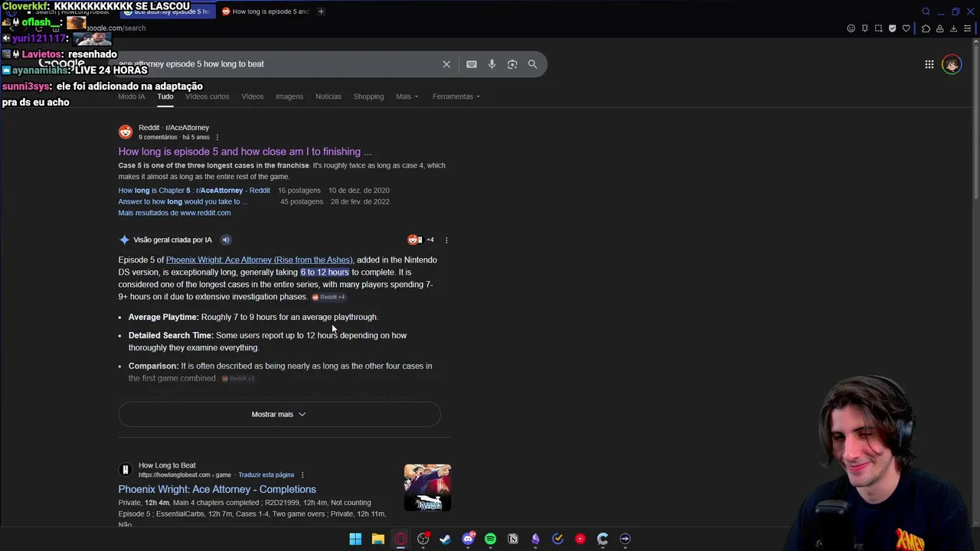Switch to 'How long is episode 5' browser tab
Viewport: 980px width, 551px height.
(265, 11)
